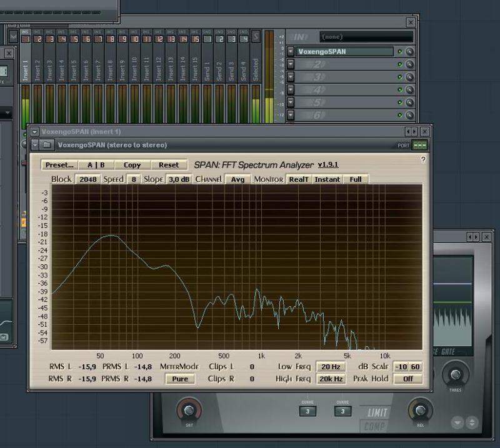Toggle the Pure meter mode button
This screenshot has height=448, width=500.
pyautogui.click(x=179, y=379)
